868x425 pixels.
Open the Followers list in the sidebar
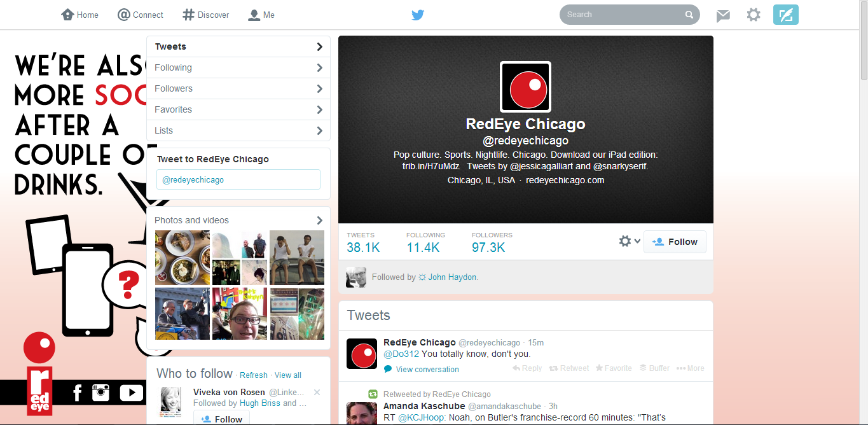point(238,88)
